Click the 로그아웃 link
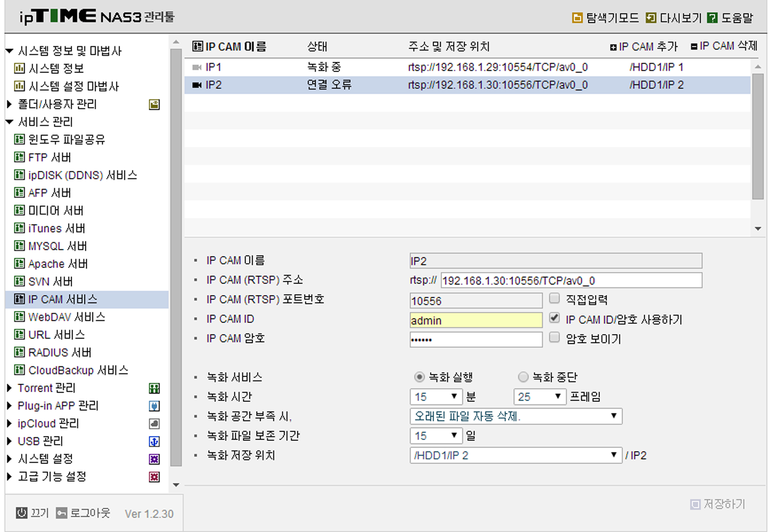This screenshot has width=770, height=532. click(90, 513)
